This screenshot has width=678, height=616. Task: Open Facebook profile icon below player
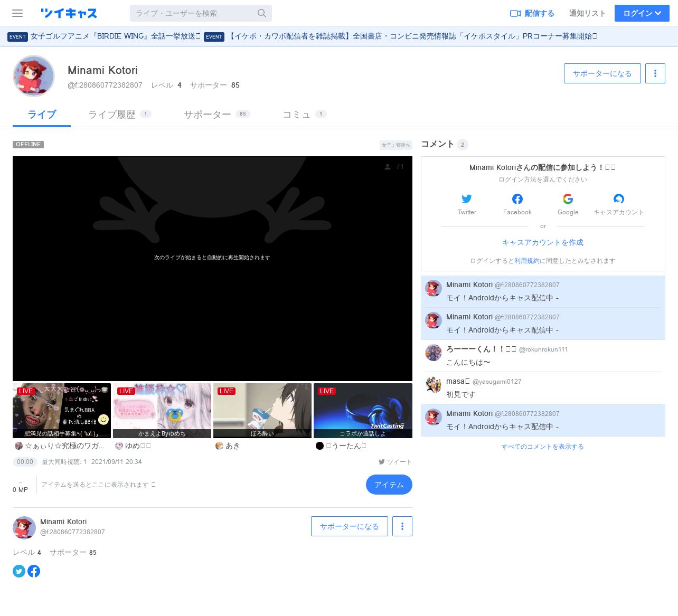point(34,571)
